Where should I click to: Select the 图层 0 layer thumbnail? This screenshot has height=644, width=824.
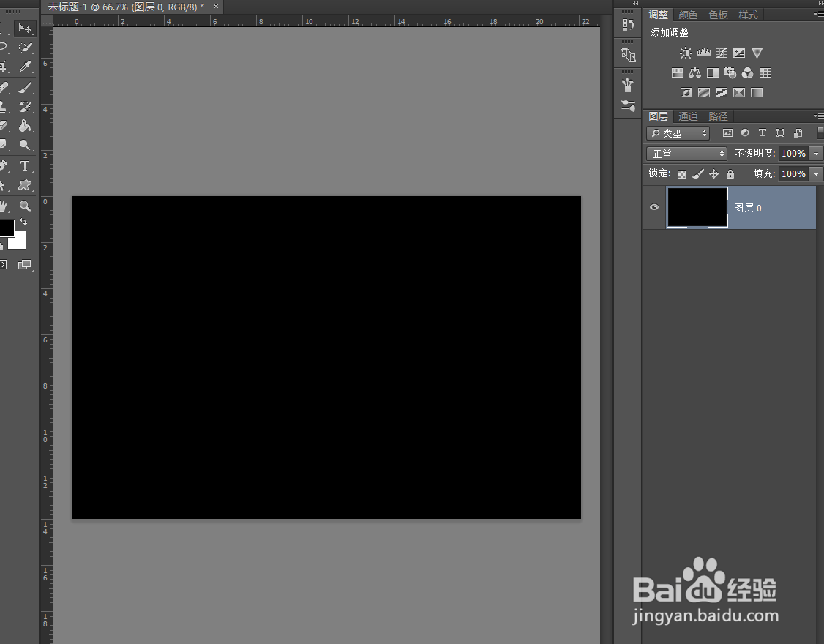coord(697,207)
